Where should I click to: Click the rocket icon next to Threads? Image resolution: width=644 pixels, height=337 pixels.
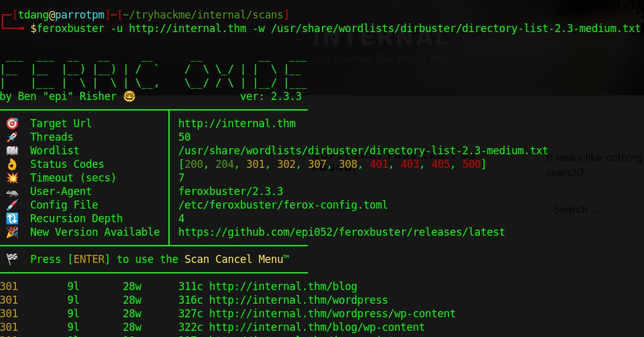pyautogui.click(x=12, y=137)
